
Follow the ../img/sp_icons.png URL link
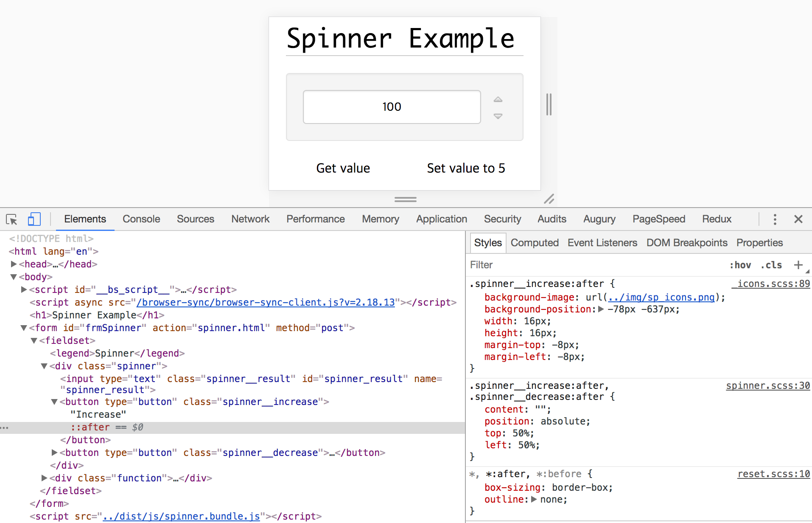pyautogui.click(x=661, y=297)
